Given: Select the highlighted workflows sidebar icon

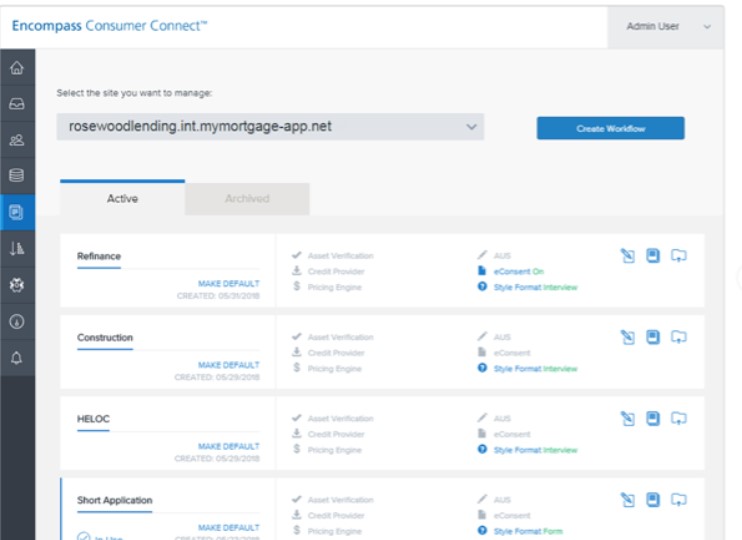Looking at the screenshot, I should pyautogui.click(x=17, y=212).
